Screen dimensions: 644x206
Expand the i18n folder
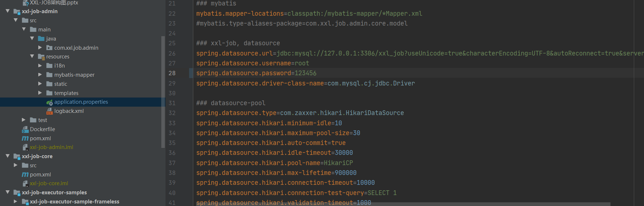pos(40,65)
